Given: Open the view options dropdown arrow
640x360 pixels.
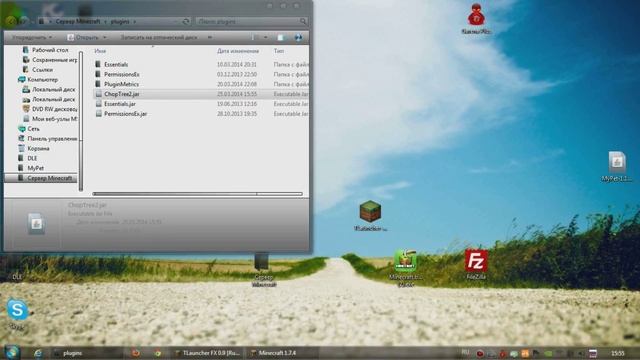Looking at the screenshot, I should click(266, 38).
